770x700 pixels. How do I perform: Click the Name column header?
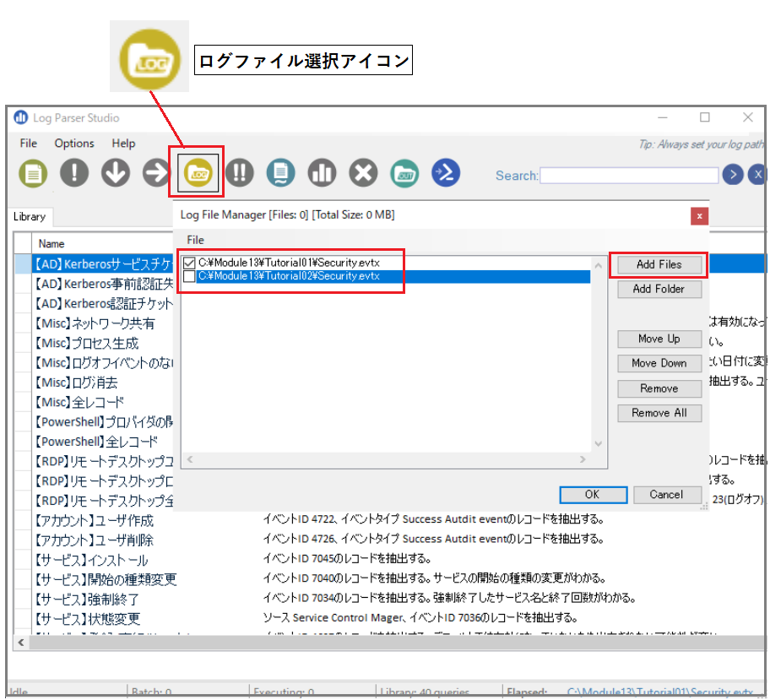click(x=52, y=244)
